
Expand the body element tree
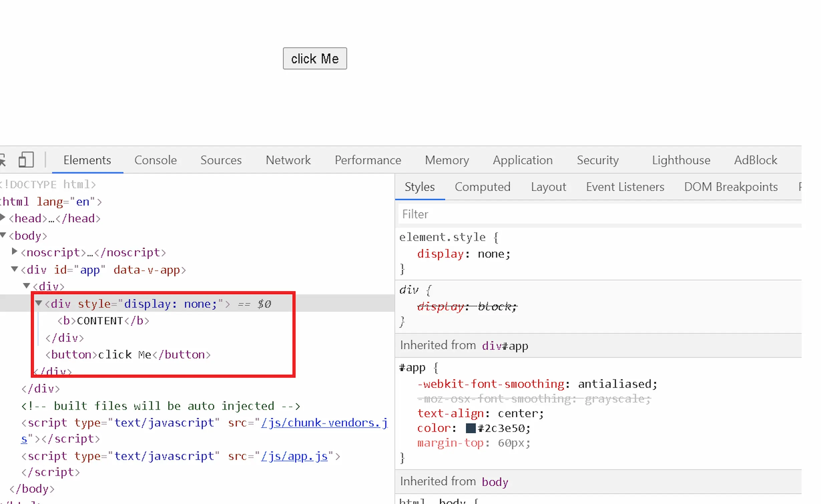pos(4,235)
